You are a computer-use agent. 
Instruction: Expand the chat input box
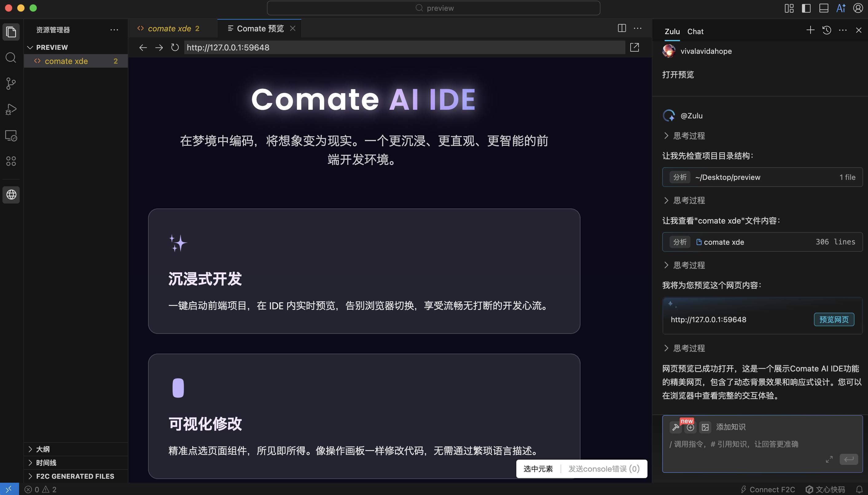click(x=829, y=459)
